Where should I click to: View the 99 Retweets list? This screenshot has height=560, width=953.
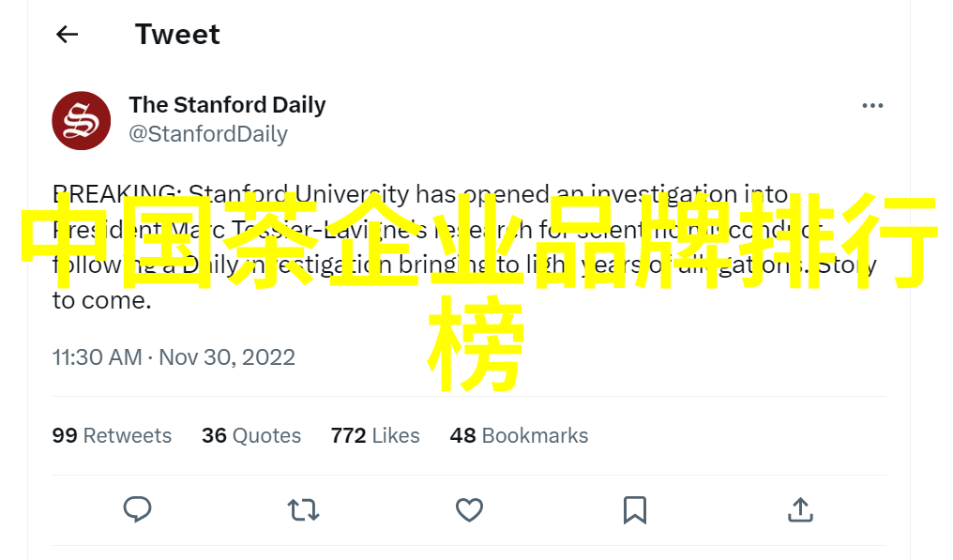click(x=112, y=436)
